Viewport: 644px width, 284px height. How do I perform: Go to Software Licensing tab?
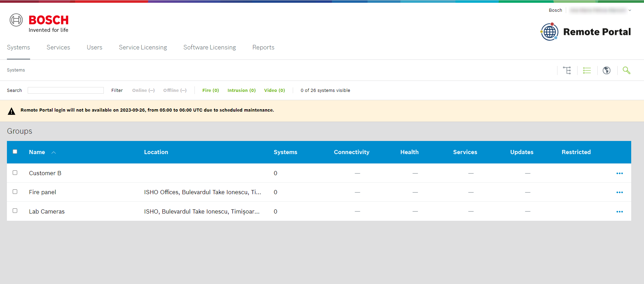click(209, 47)
